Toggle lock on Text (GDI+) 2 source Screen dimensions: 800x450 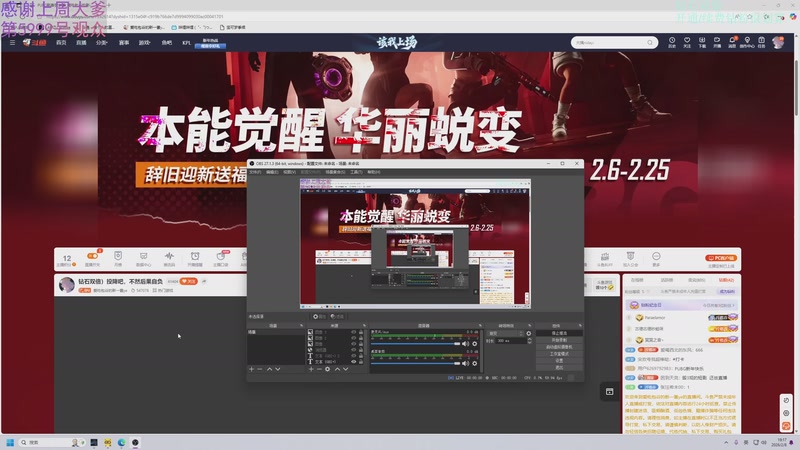pos(361,356)
